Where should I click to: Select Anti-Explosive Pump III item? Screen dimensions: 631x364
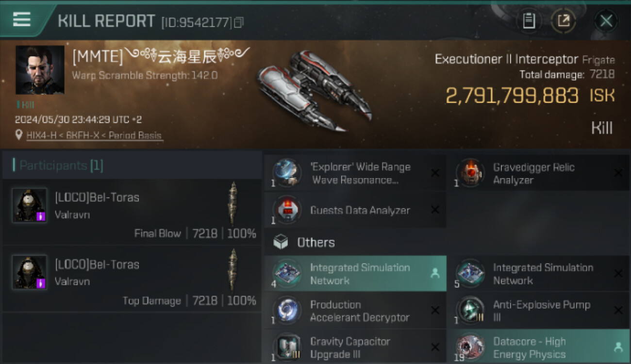538,311
